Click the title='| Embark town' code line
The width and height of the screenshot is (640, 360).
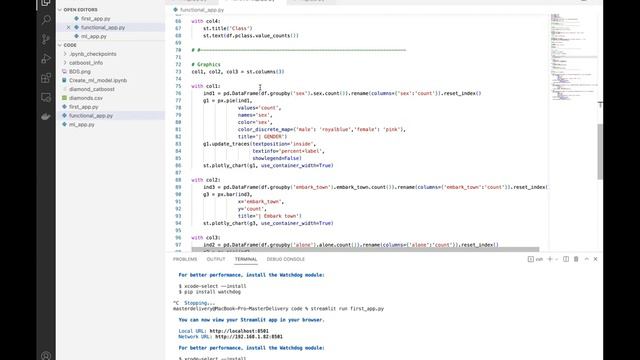click(x=270, y=216)
